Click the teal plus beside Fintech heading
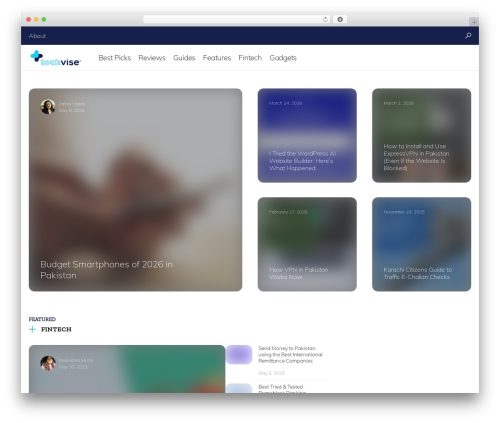 point(32,329)
